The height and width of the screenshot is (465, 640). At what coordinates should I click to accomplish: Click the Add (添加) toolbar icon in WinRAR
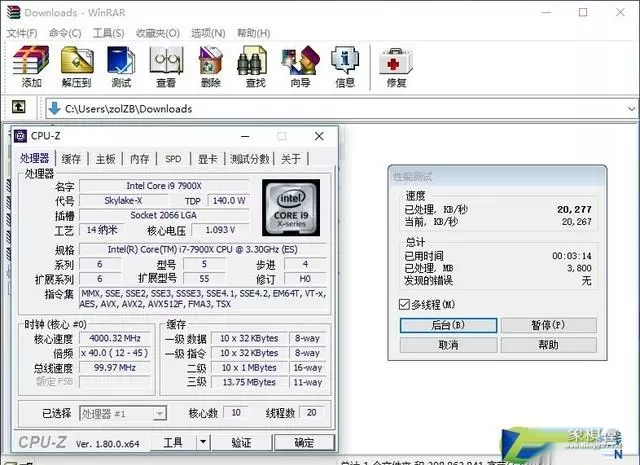tap(31, 67)
